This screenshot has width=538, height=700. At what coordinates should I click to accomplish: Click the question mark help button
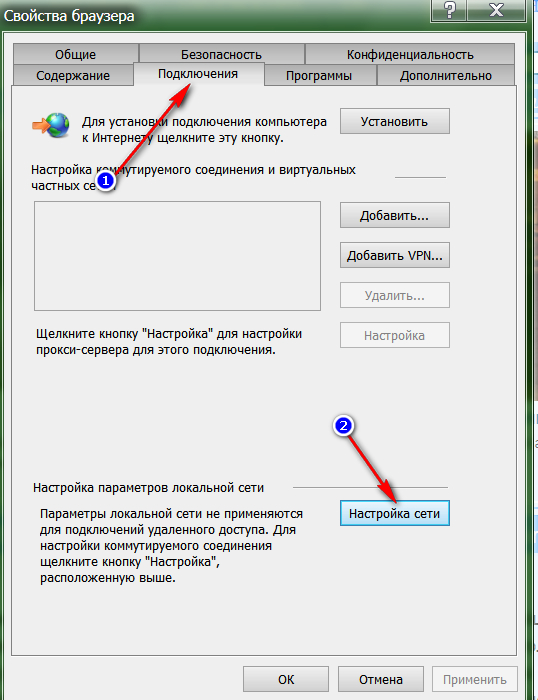click(x=449, y=10)
